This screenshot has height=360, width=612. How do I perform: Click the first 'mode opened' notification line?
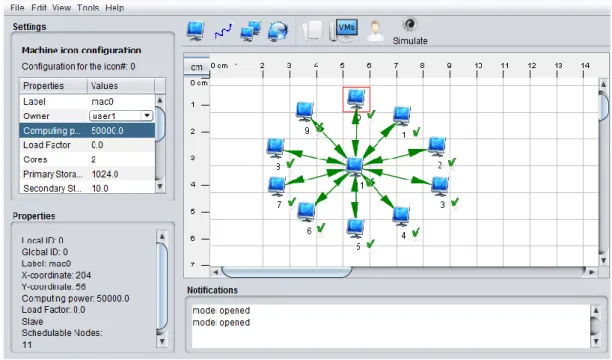coord(221,310)
